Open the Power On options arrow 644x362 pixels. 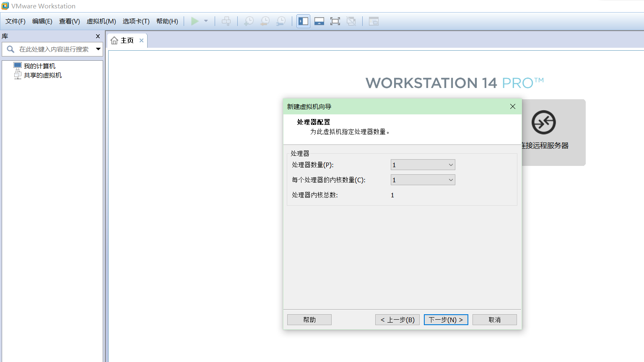point(205,21)
